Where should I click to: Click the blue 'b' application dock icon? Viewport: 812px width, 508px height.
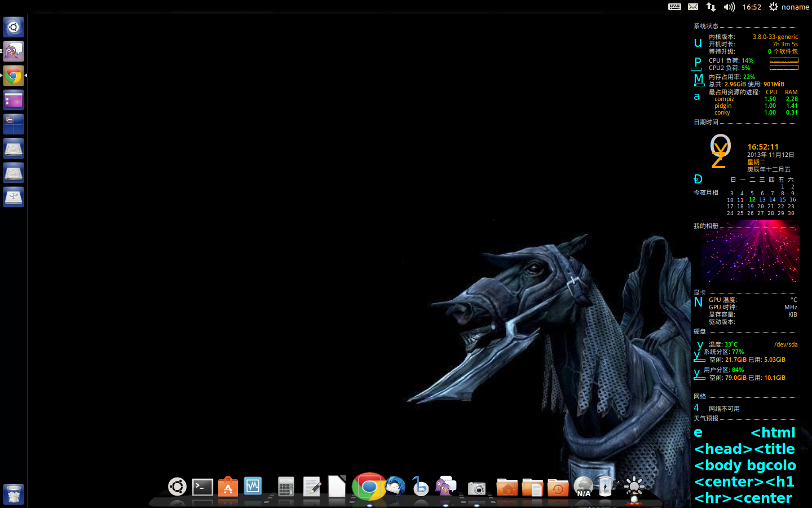420,487
